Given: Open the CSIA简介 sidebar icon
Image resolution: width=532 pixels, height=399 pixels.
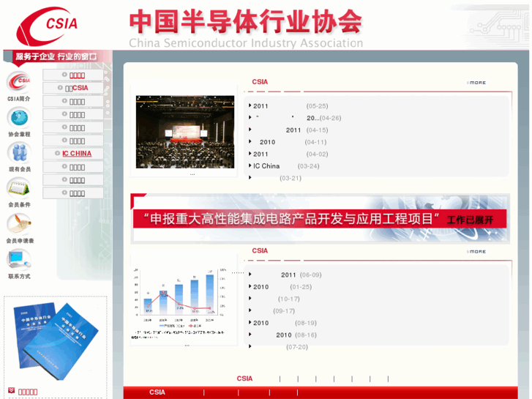Looking at the screenshot, I should (x=19, y=82).
